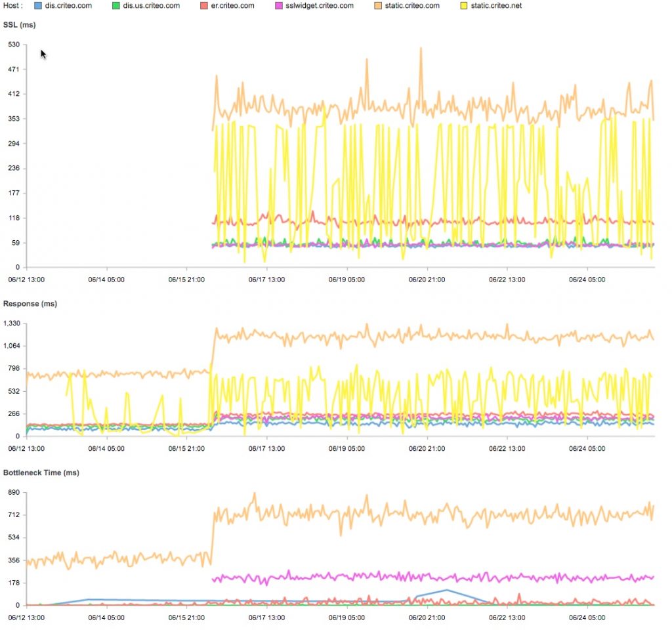
Task: Click 06/15 21:00 tick label under Bottleneck chart
Action: coord(186,618)
